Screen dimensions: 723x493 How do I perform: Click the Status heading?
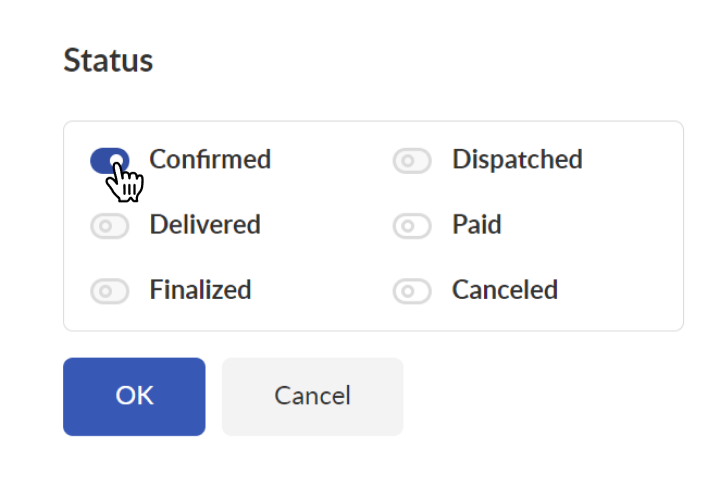[x=108, y=60]
